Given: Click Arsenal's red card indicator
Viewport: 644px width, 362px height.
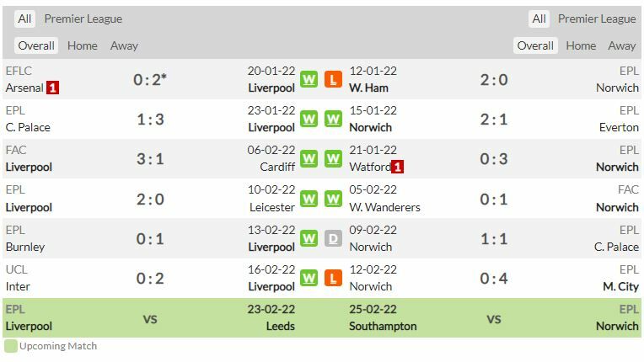Looking at the screenshot, I should click(x=53, y=88).
